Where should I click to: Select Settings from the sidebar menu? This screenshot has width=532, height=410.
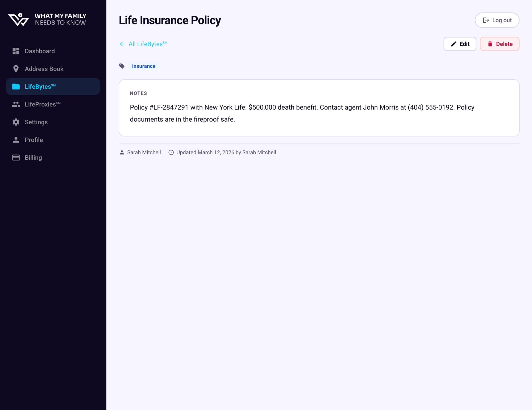coord(36,122)
